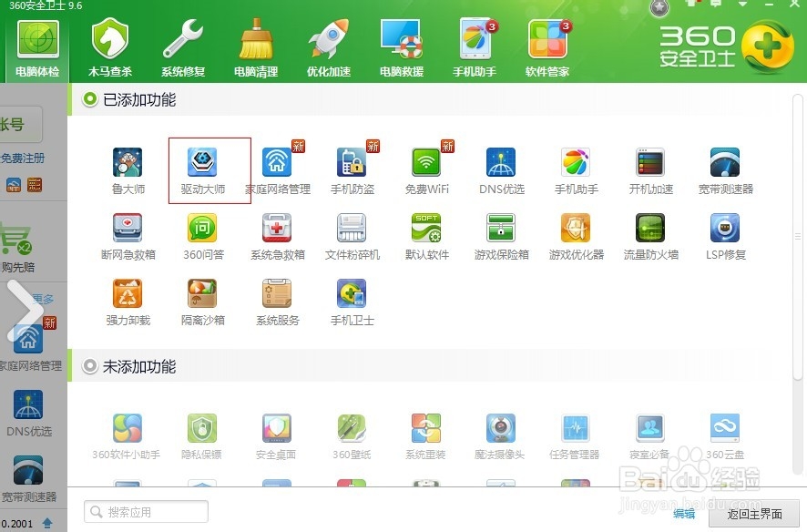807x532 pixels.
Task: Switch to 系统修复 tab
Action: 183,49
